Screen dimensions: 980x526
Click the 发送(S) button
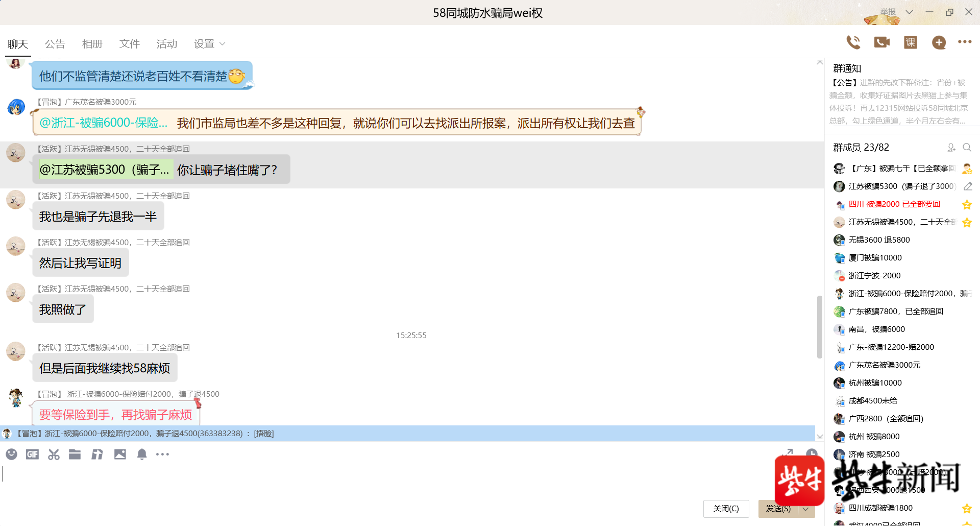tap(779, 509)
